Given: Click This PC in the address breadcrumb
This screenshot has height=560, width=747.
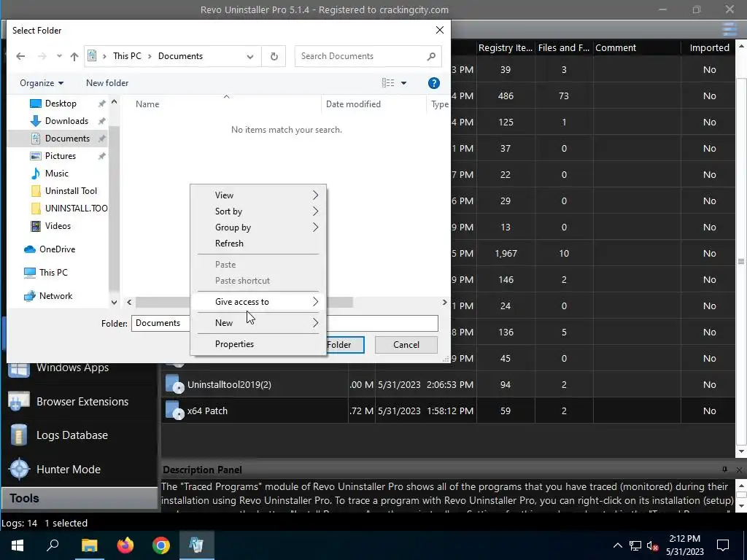Looking at the screenshot, I should pyautogui.click(x=127, y=56).
